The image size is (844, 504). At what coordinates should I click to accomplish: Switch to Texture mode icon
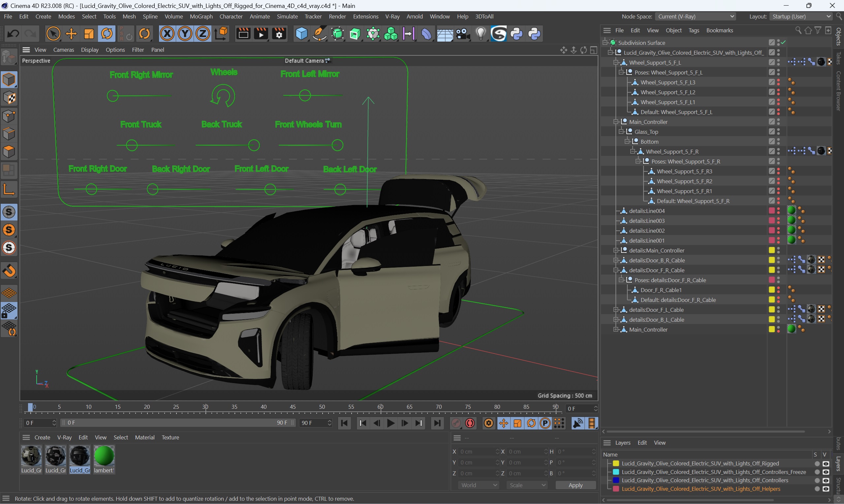coord(9,98)
